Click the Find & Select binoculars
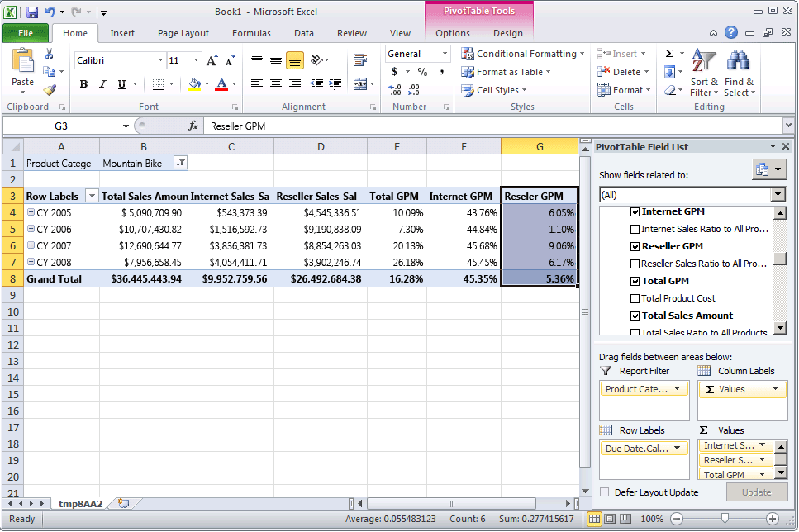This screenshot has height=532, width=799. [738, 73]
